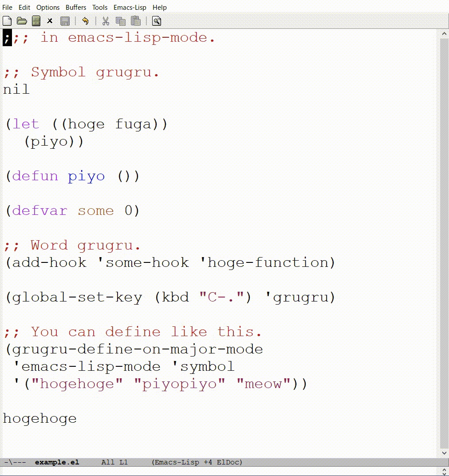The width and height of the screenshot is (449, 476).
Task: Open the Edit menu
Action: (24, 7)
